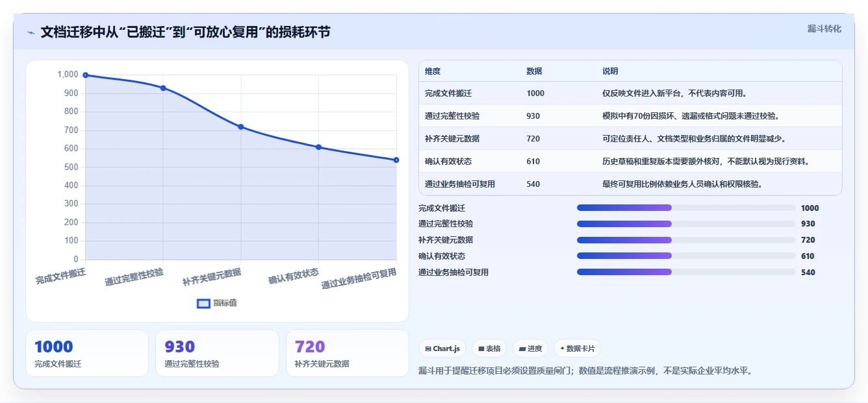This screenshot has width=868, height=403.
Task: Select the 通过完整性校验 table row label
Action: 452,116
